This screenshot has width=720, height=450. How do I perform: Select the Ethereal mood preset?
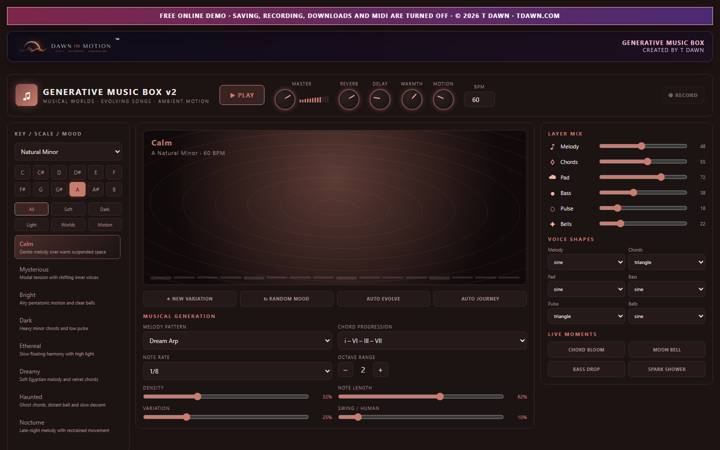tap(68, 349)
